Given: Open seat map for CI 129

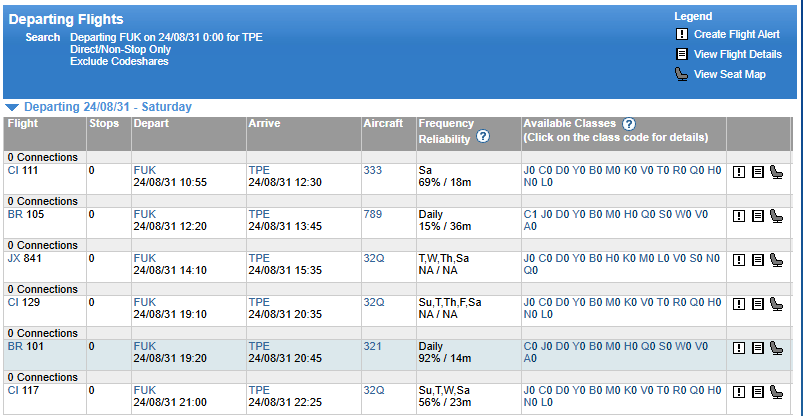Looking at the screenshot, I should [x=776, y=304].
